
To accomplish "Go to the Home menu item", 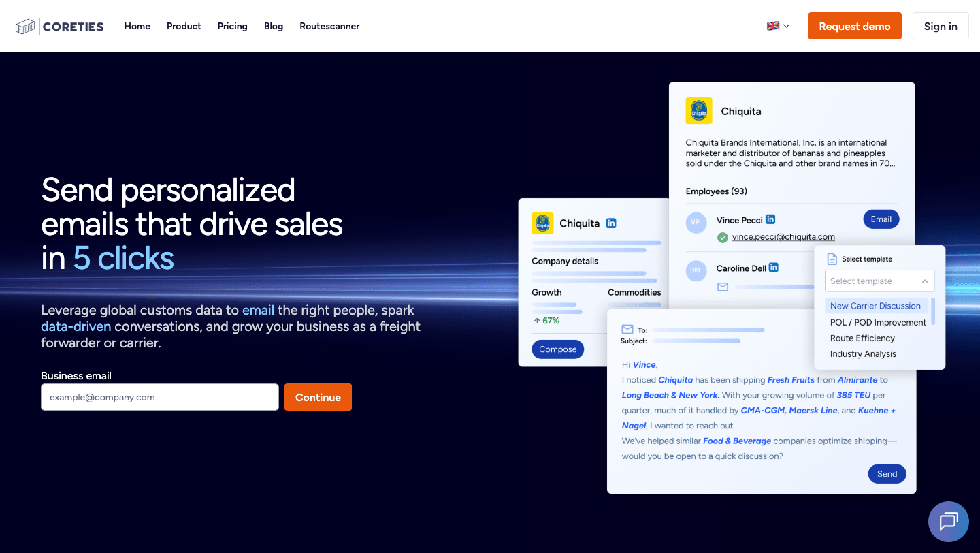I will pos(137,26).
